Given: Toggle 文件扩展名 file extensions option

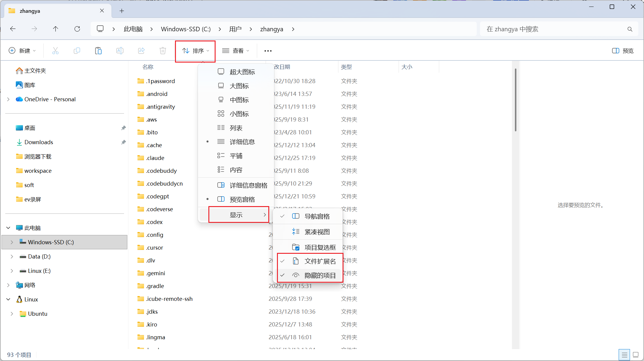Looking at the screenshot, I should click(320, 261).
